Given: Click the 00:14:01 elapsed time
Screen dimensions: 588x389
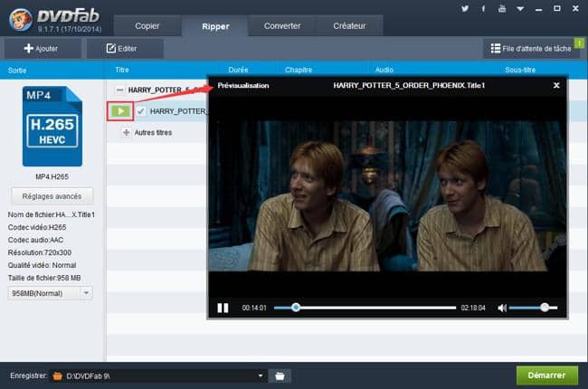Looking at the screenshot, I should 254,308.
